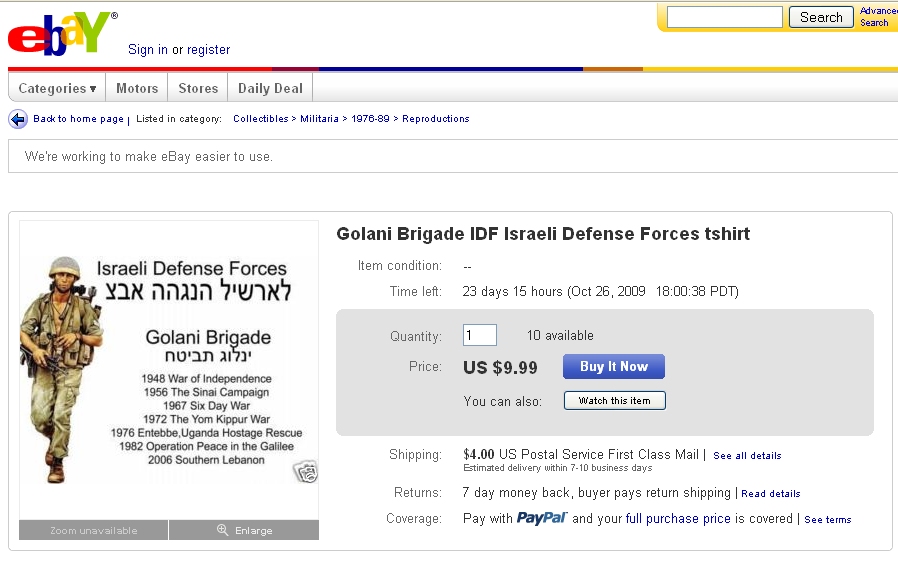Click the Watch this item button
This screenshot has width=898, height=570.
[614, 400]
